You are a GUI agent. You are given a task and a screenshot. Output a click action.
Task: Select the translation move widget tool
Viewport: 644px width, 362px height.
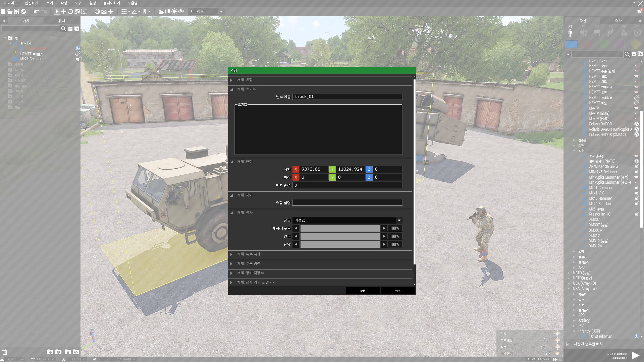pyautogui.click(x=64, y=11)
